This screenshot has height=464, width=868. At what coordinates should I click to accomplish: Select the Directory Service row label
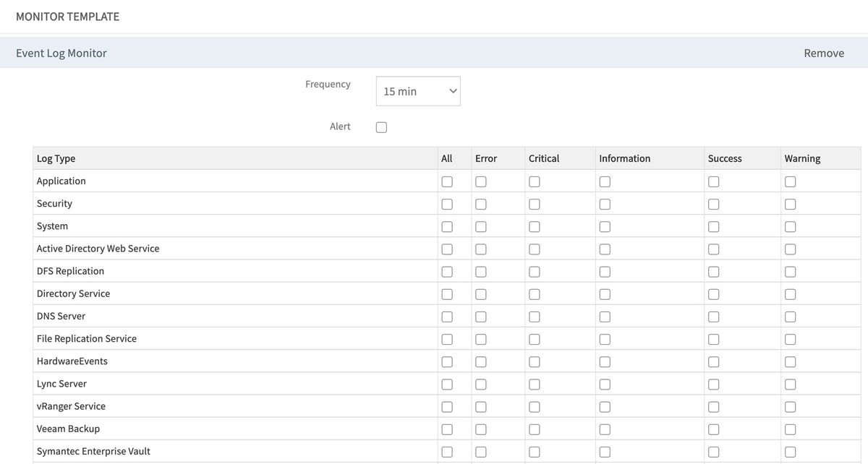pyautogui.click(x=73, y=293)
